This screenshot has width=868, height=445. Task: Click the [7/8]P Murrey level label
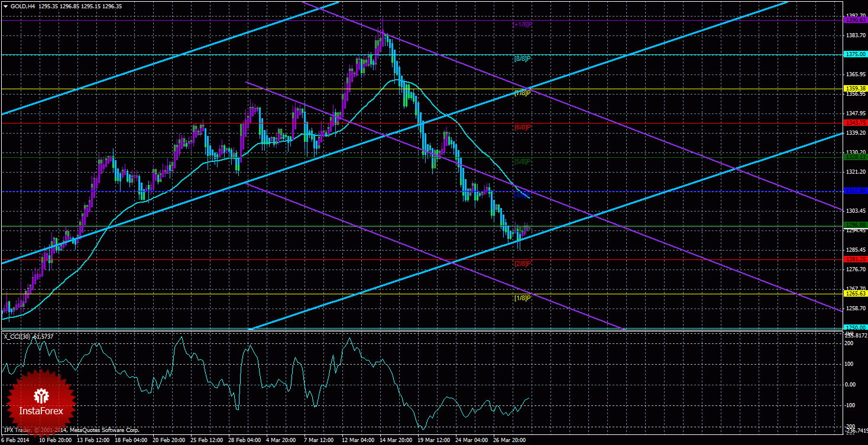(523, 93)
